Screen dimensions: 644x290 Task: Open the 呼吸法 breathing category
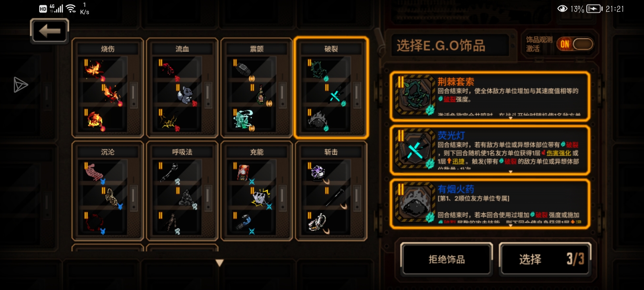182,191
